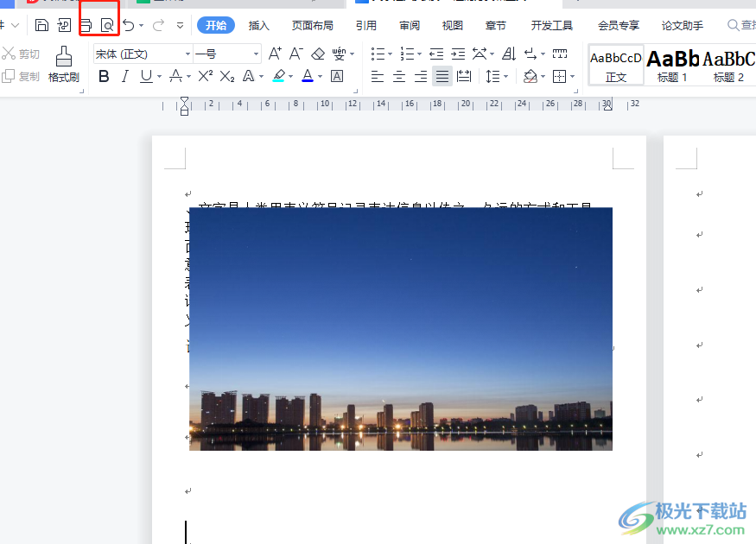Expand the borders dropdown arrow
Image resolution: width=756 pixels, height=544 pixels.
[x=572, y=76]
